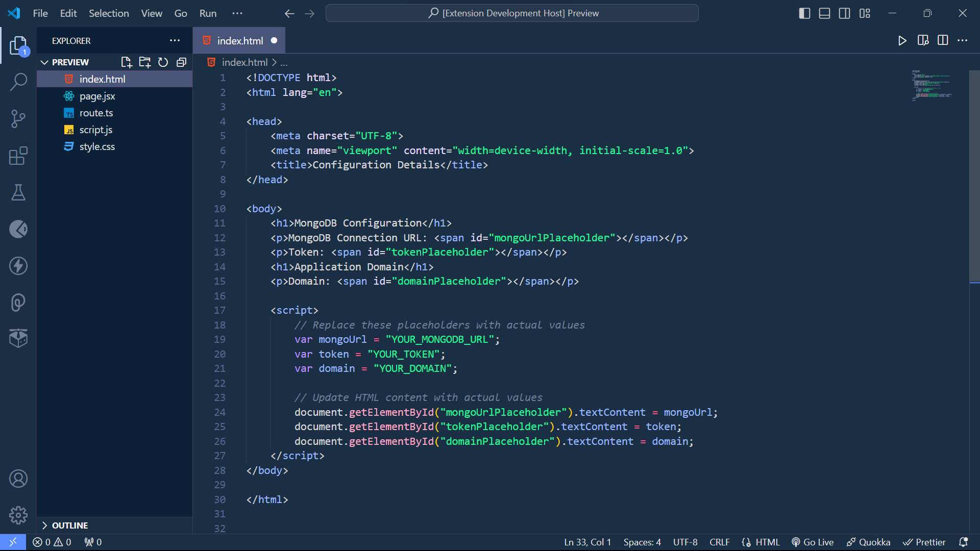Open page.jsx in Explorer
The height and width of the screenshot is (551, 980).
pos(115,96)
